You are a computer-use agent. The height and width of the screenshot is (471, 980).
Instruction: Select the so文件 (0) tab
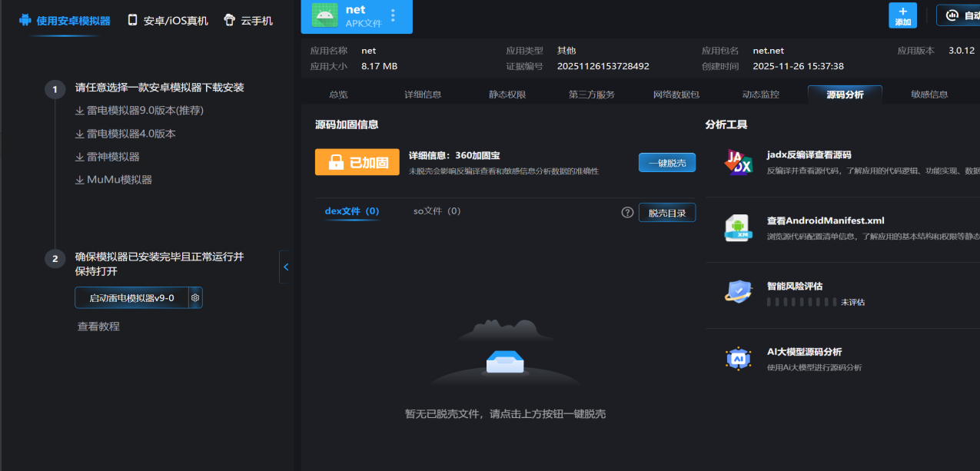tap(437, 211)
